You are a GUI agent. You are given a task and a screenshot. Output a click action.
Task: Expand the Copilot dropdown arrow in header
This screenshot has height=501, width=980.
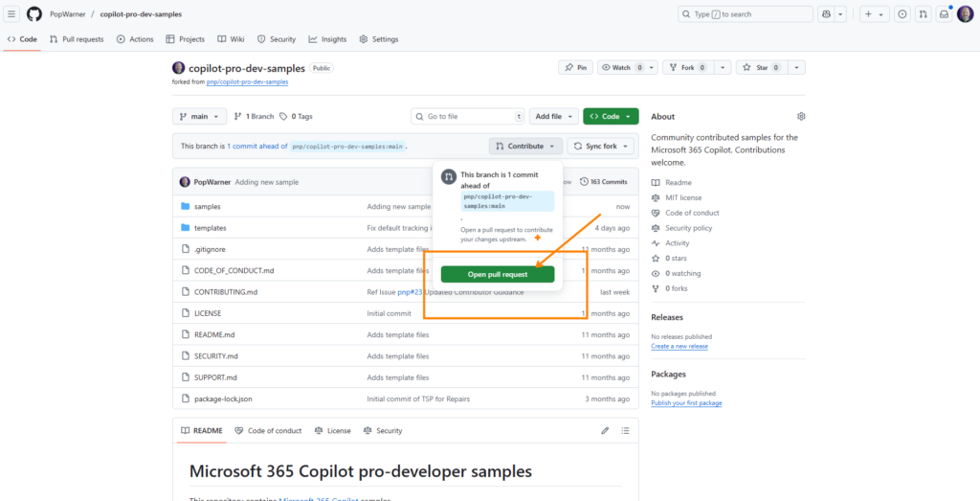click(x=841, y=14)
